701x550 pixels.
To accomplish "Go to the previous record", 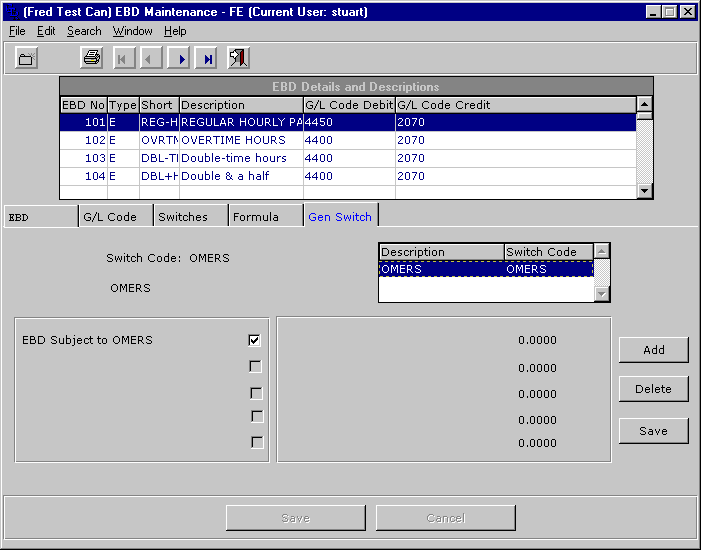I will click(151, 59).
